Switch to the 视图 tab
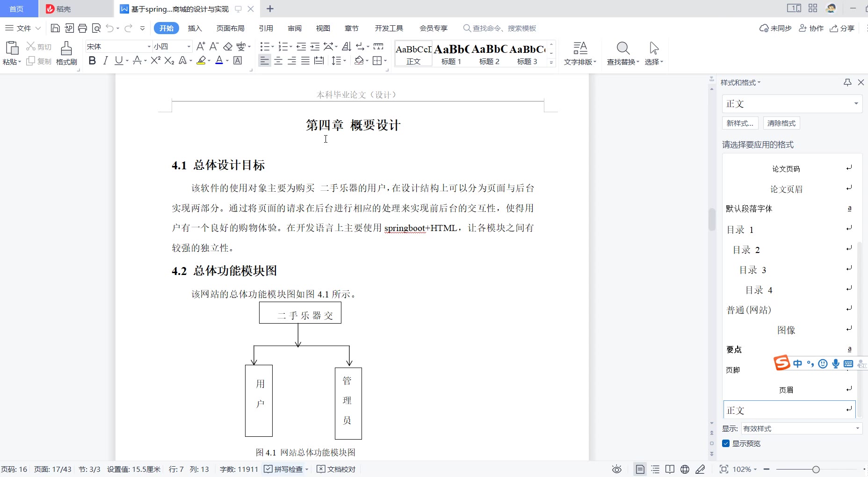Image resolution: width=868 pixels, height=477 pixels. click(323, 28)
